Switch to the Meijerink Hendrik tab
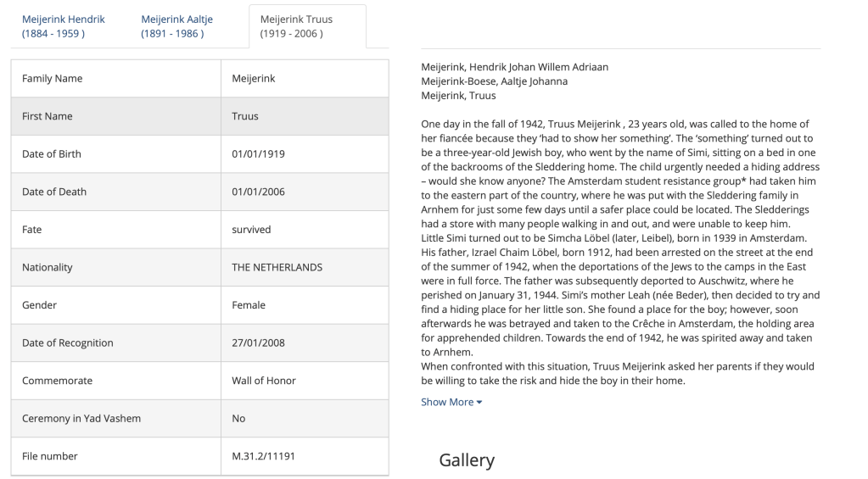Screen dimensions: 868x479 pos(64,26)
